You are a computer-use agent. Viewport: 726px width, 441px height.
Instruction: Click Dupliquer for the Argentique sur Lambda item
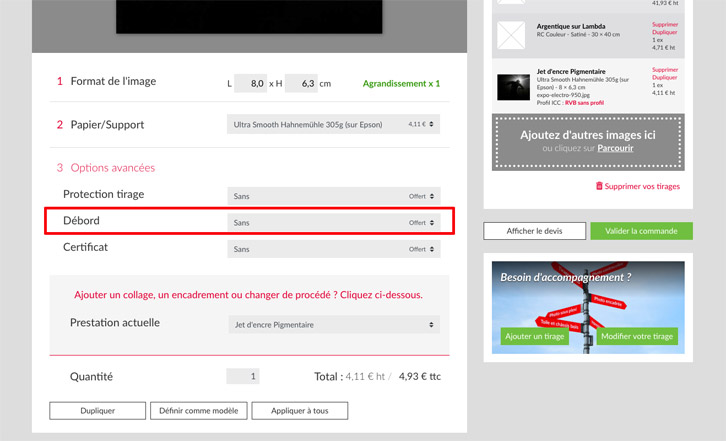point(664,32)
